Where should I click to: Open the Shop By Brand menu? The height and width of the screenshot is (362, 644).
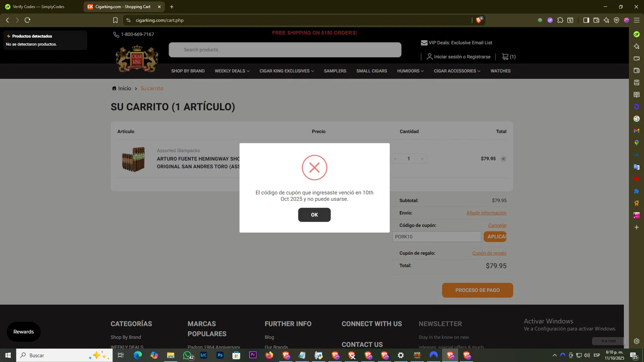tap(188, 71)
